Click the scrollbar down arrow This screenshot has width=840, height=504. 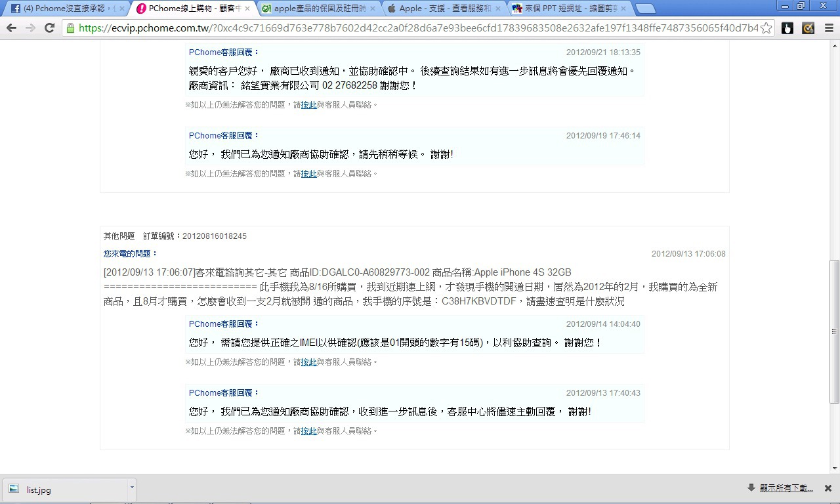point(834,469)
